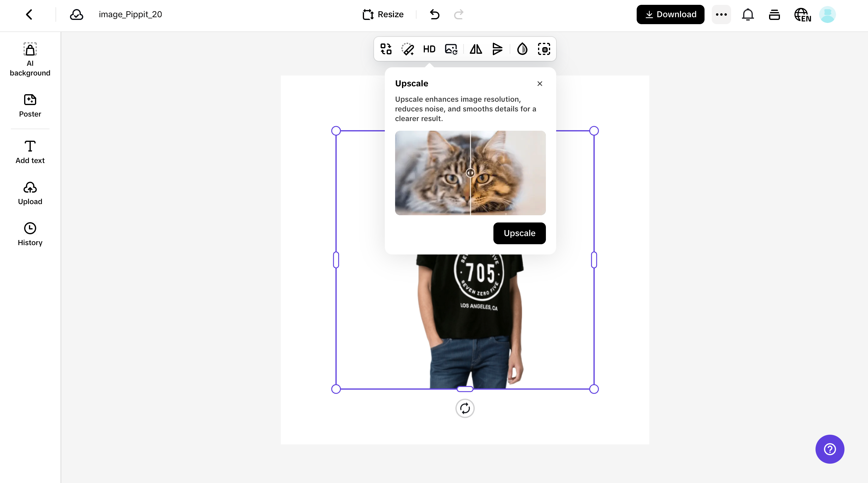The image size is (868, 483).
Task: Switch to the Add text panel
Action: [x=30, y=151]
